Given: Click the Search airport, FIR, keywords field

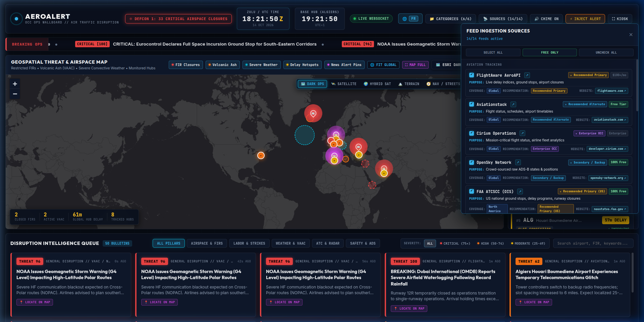Looking at the screenshot, I should 593,244.
